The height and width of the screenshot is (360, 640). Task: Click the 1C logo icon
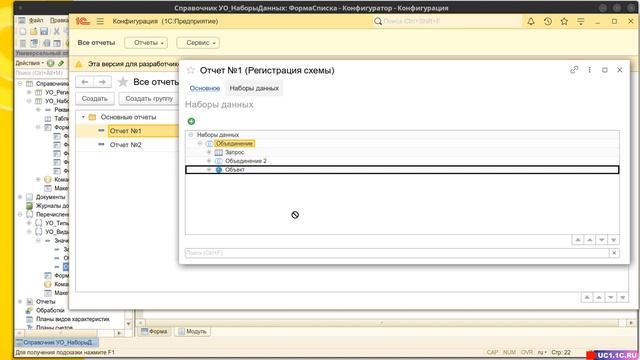click(83, 21)
